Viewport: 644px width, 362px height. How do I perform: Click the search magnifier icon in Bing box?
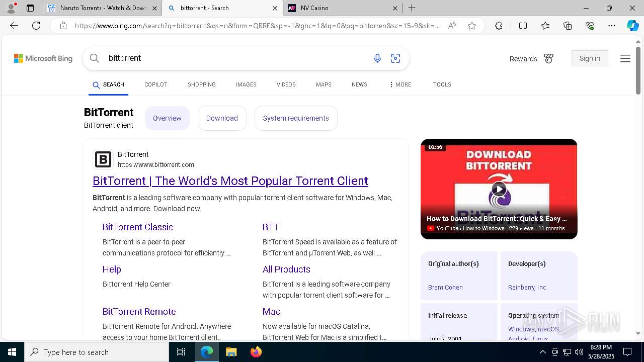click(x=94, y=58)
